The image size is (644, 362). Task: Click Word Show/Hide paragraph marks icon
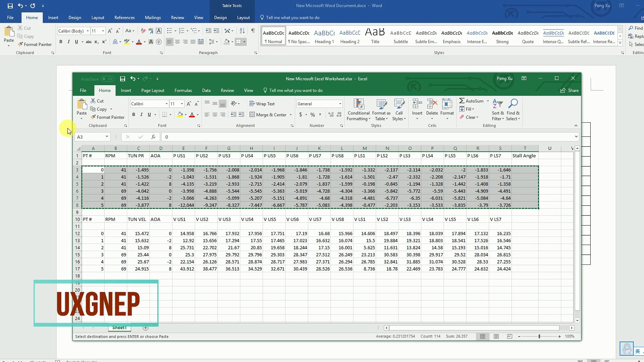[253, 31]
